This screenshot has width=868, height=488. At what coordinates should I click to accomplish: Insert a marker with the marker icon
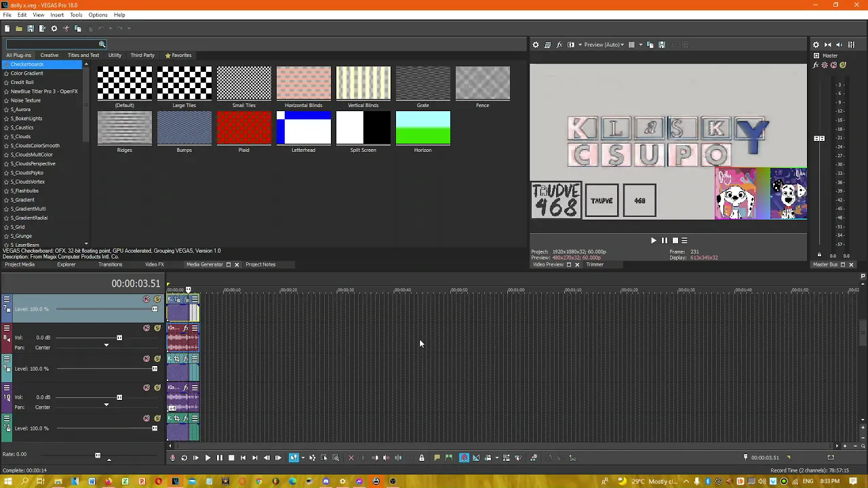[437, 458]
